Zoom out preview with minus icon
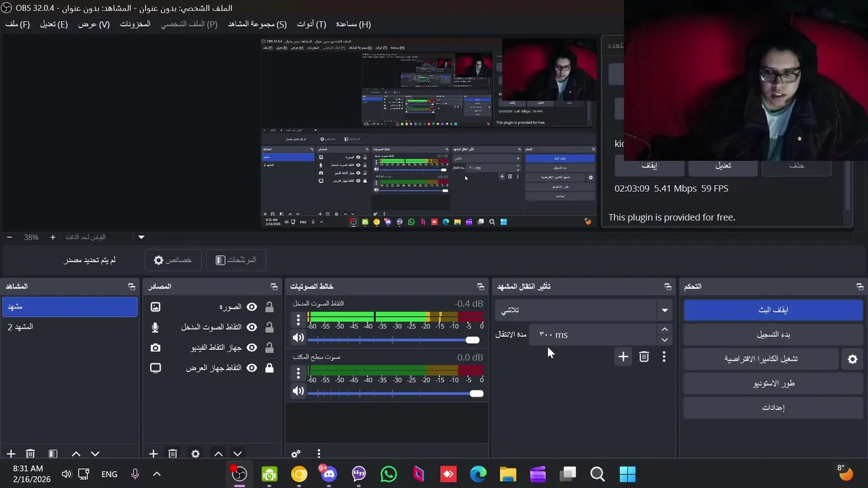 click(x=9, y=237)
